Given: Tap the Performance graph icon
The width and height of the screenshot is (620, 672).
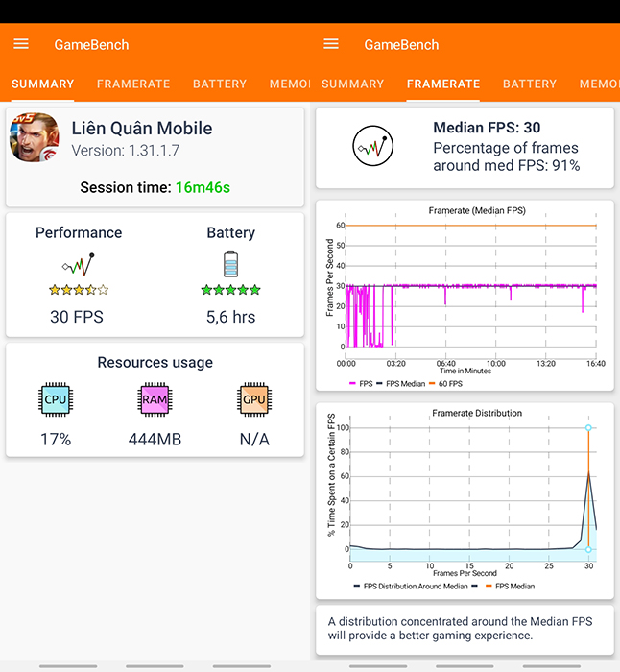Looking at the screenshot, I should [79, 264].
